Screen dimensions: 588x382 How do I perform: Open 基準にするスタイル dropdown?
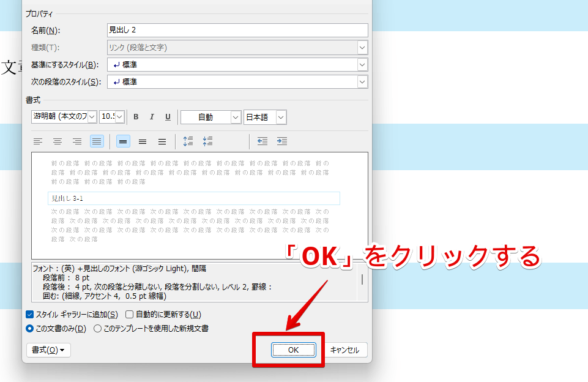coord(362,64)
